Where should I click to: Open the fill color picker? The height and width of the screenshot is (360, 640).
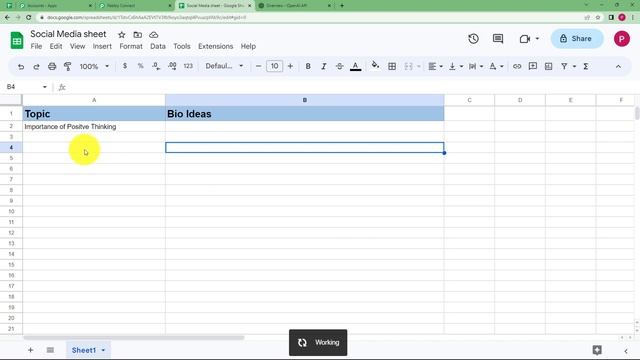pos(375,66)
